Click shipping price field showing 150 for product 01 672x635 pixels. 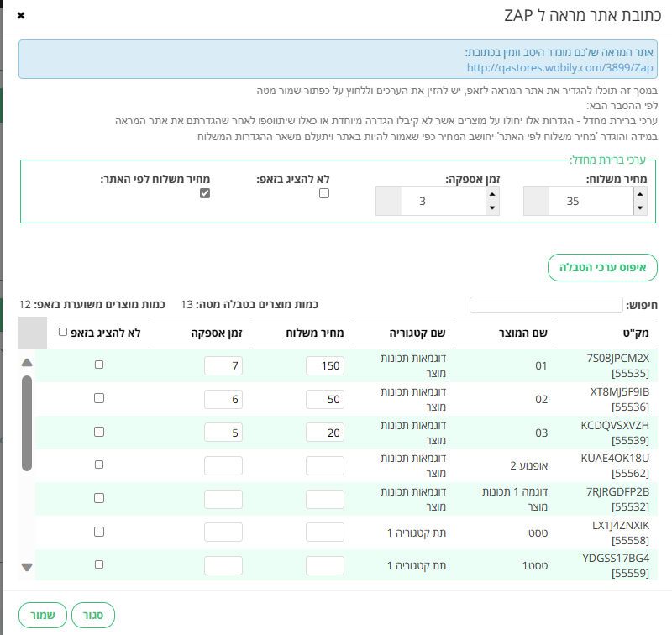click(x=325, y=366)
